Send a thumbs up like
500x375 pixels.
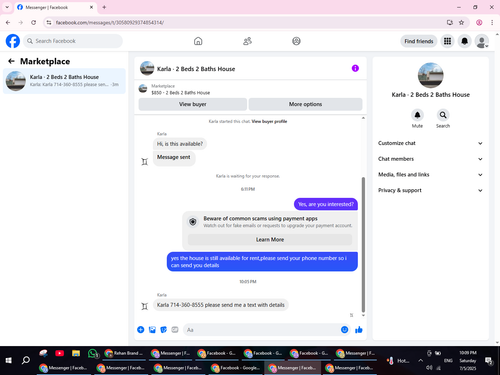click(359, 330)
